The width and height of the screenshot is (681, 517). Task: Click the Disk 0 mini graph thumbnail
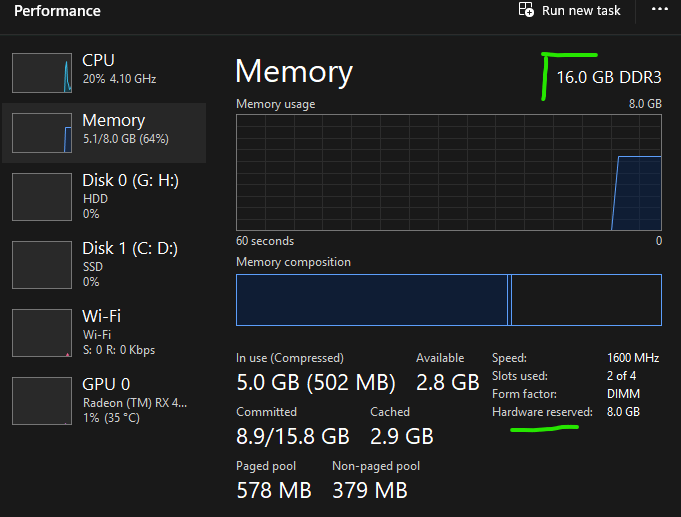tap(42, 197)
